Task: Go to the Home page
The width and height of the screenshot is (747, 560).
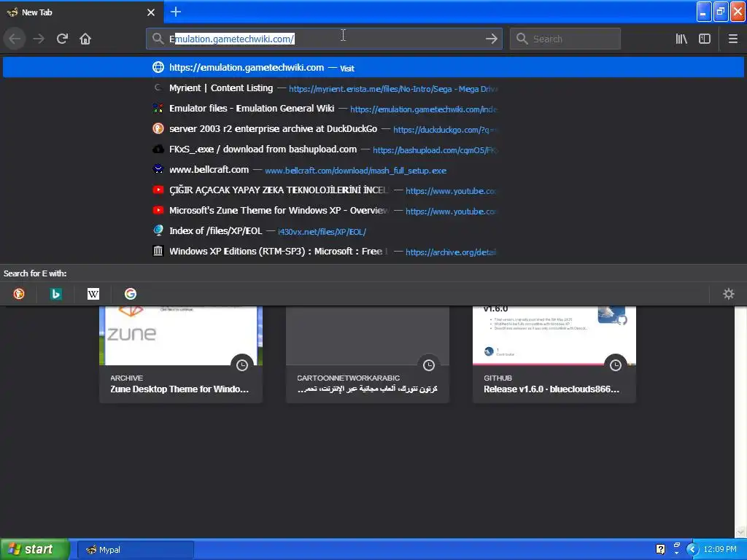Action: pyautogui.click(x=85, y=39)
